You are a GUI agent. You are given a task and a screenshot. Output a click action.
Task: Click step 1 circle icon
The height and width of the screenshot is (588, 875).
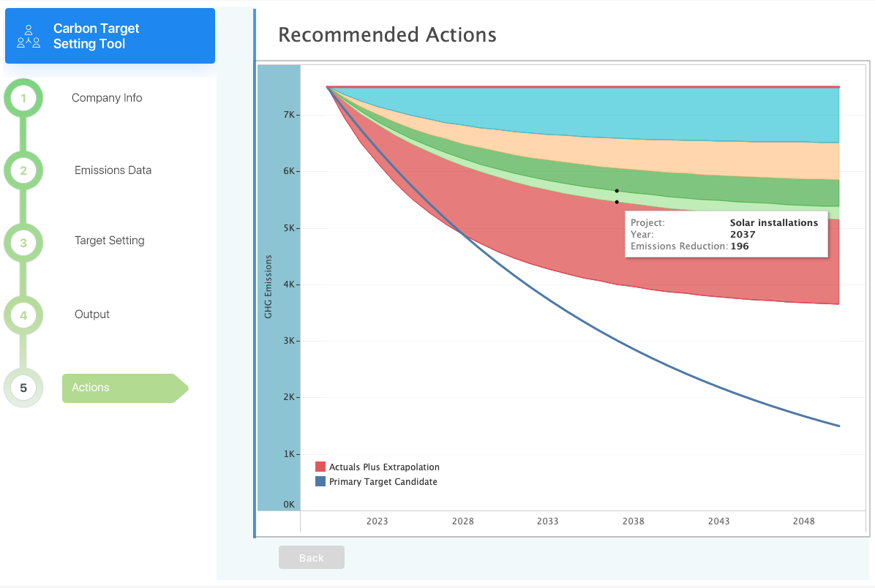23,98
